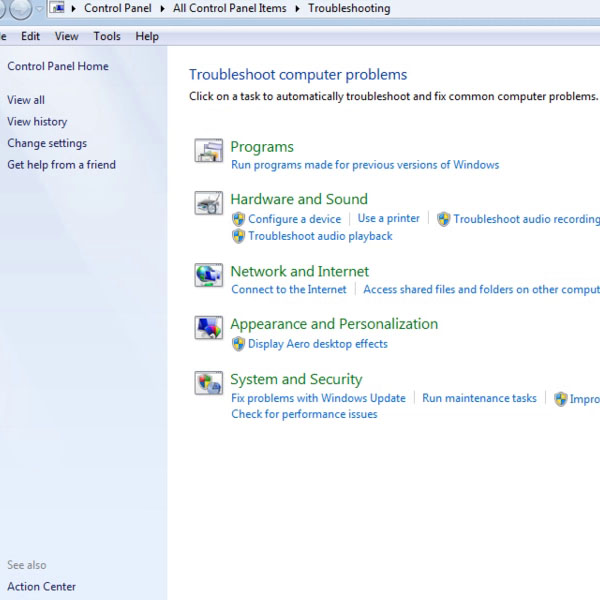Viewport: 600px width, 600px height.
Task: Open the Network and Internet category icon
Action: 209,275
